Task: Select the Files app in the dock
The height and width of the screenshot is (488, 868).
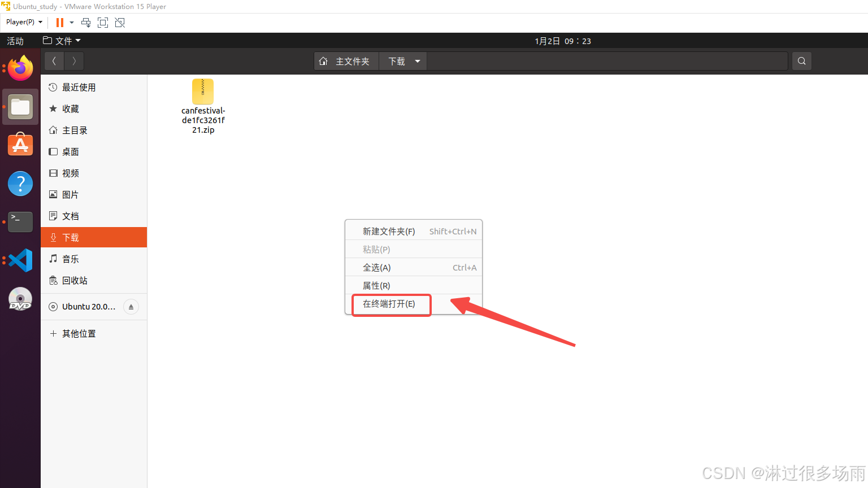Action: pos(20,107)
